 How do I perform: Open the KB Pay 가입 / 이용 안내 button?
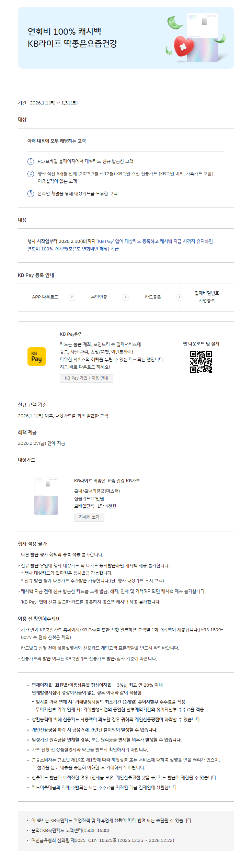(x=87, y=378)
